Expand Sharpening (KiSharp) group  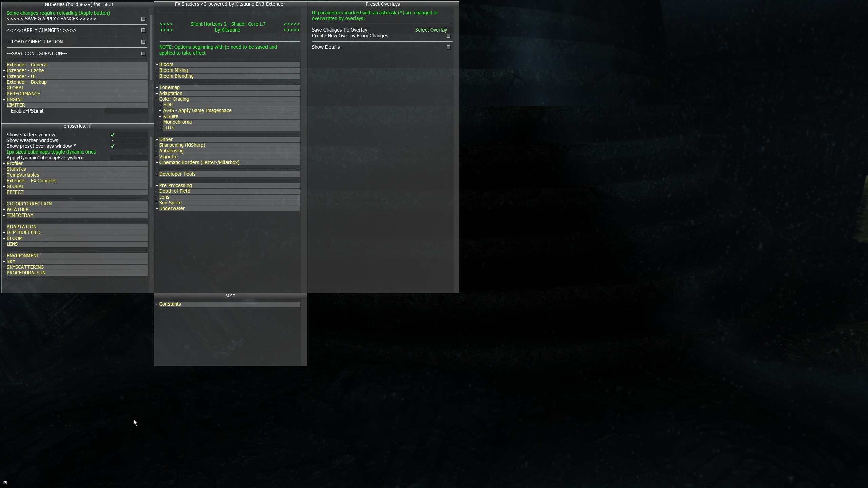click(x=228, y=145)
